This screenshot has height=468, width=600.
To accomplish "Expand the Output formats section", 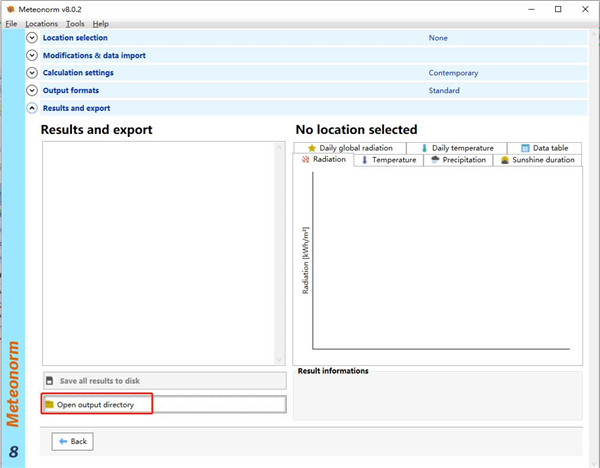I will click(x=32, y=90).
